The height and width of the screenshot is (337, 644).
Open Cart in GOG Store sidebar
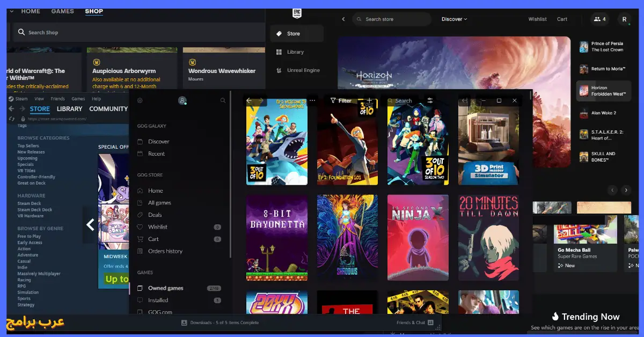point(153,239)
